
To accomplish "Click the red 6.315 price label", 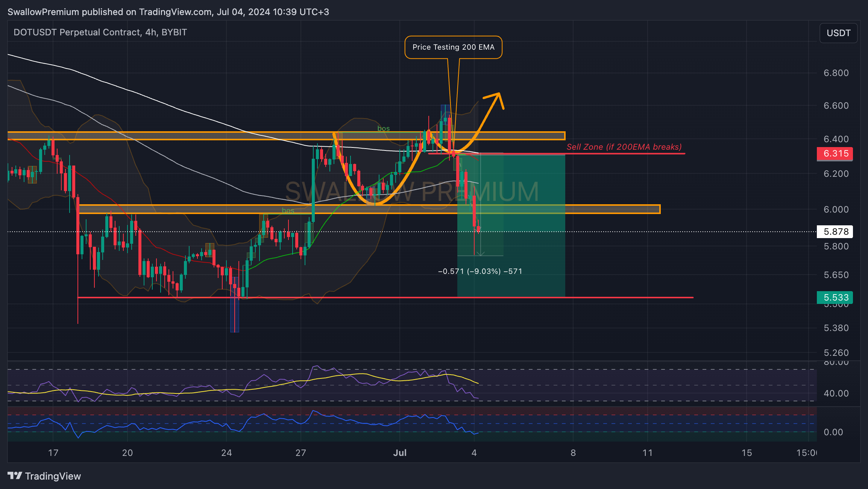I will pyautogui.click(x=835, y=153).
